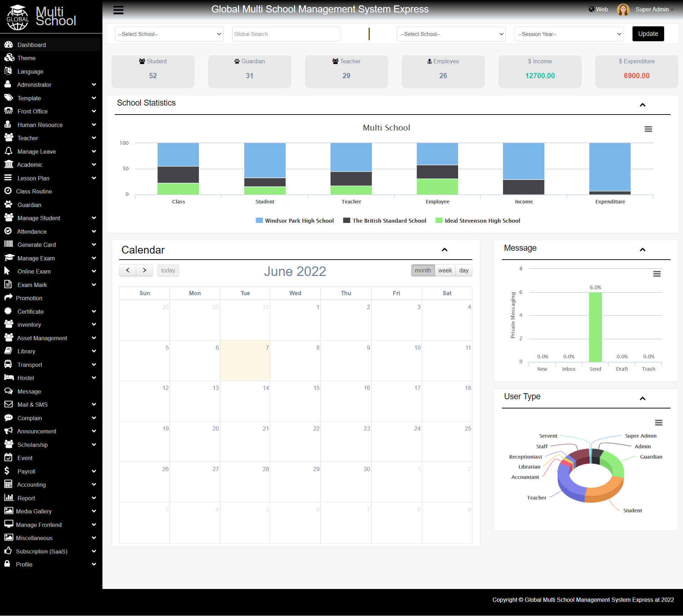Screen dimensions: 683x616
Task: Open the Session Year dropdown
Action: click(569, 34)
